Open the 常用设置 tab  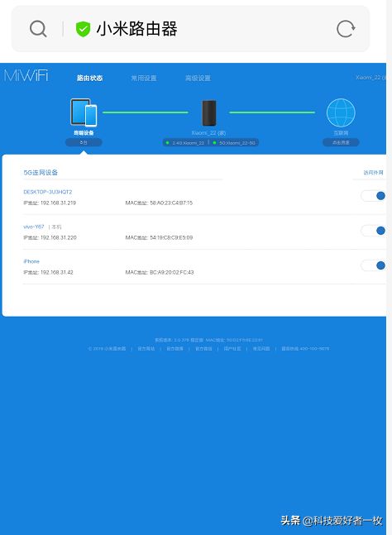click(x=144, y=78)
